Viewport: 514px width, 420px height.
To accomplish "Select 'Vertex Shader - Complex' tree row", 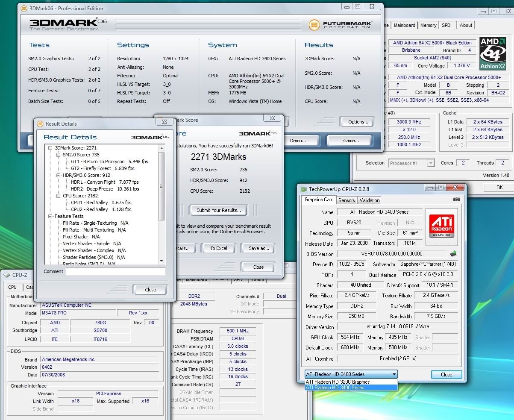I will (94, 250).
